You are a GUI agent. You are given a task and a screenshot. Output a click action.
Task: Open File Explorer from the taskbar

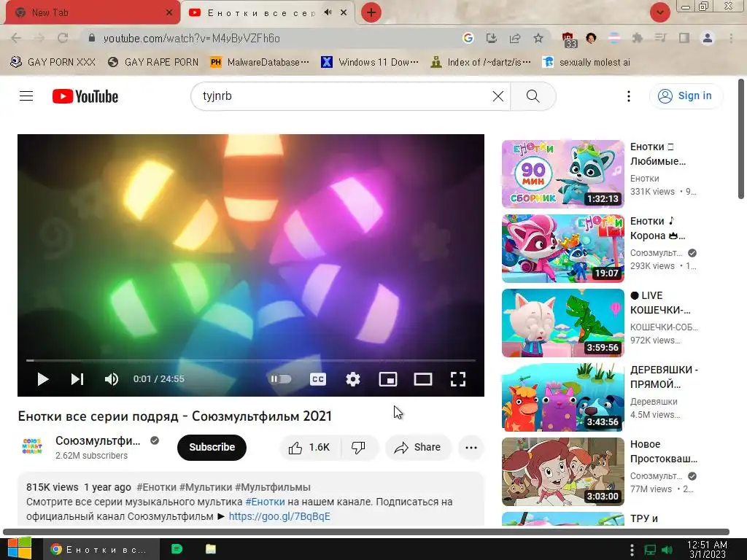coord(211,549)
